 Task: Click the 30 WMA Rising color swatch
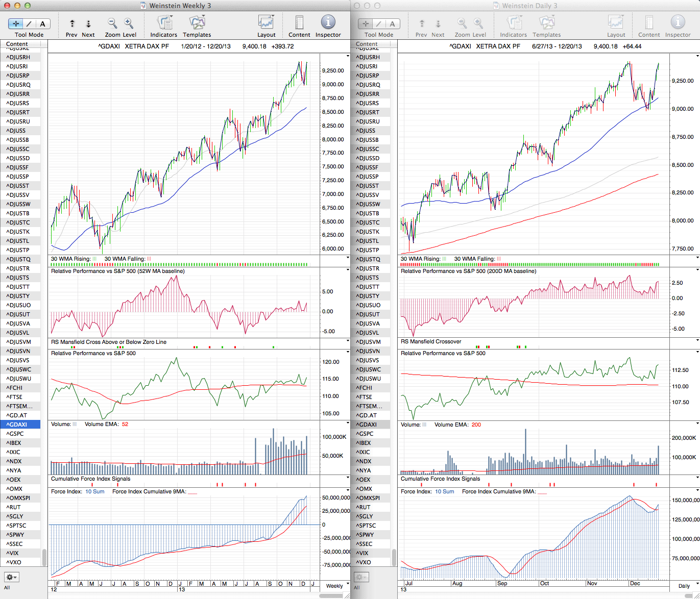point(94,259)
